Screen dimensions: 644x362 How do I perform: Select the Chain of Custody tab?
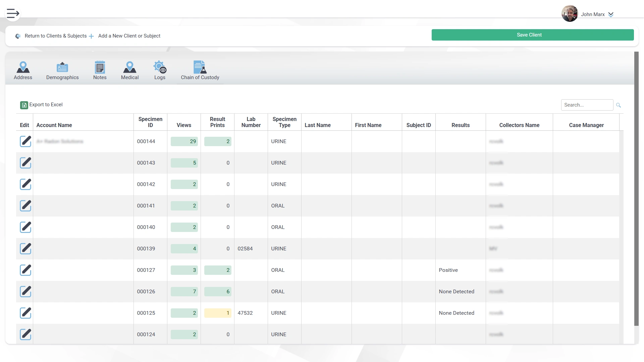coord(200,70)
